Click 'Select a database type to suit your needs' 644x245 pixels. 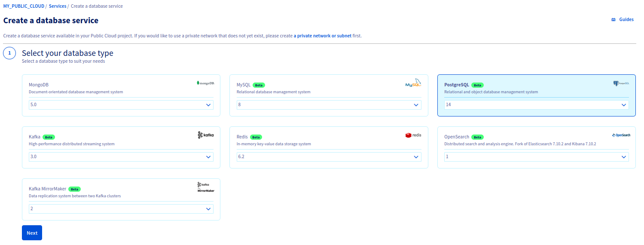coord(63,61)
